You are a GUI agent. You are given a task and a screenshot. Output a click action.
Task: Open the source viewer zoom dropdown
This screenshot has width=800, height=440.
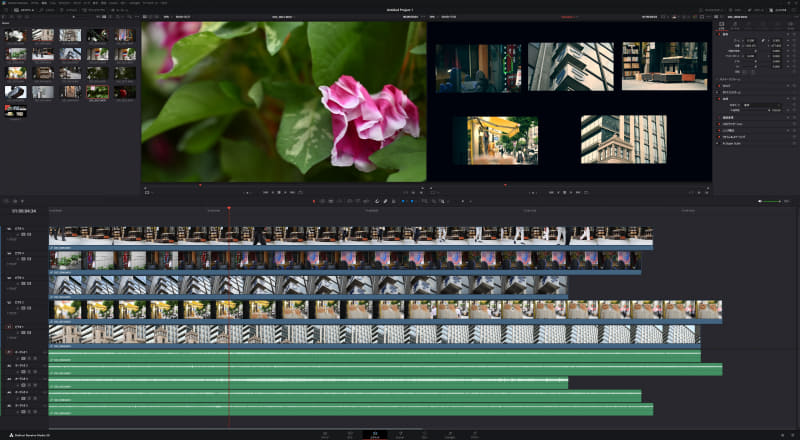coord(166,17)
